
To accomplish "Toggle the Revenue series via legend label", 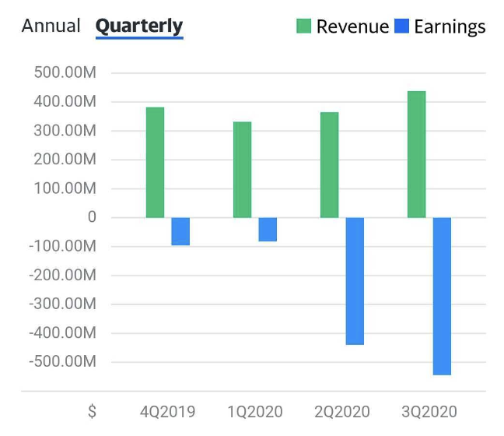I will coord(352,26).
